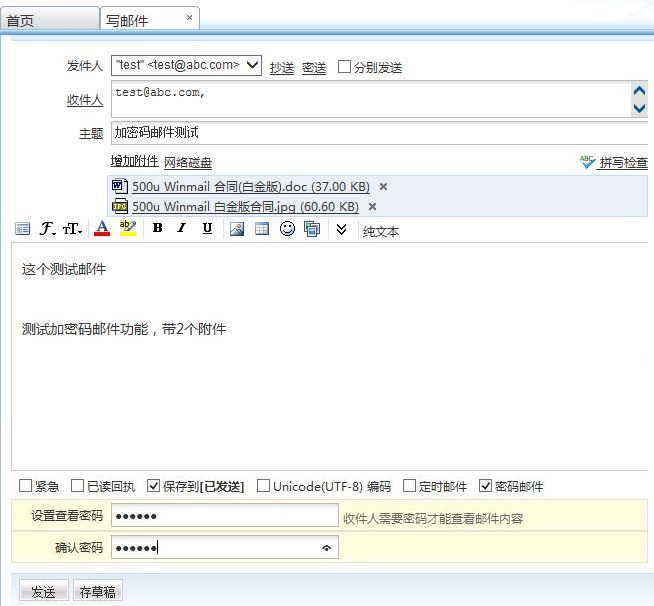
Task: Enable 定时邮件 scheduled mail checkbox
Action: coord(410,485)
